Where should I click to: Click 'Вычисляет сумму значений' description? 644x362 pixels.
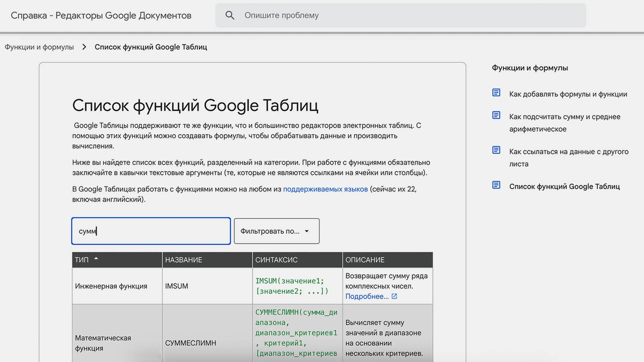click(x=384, y=338)
